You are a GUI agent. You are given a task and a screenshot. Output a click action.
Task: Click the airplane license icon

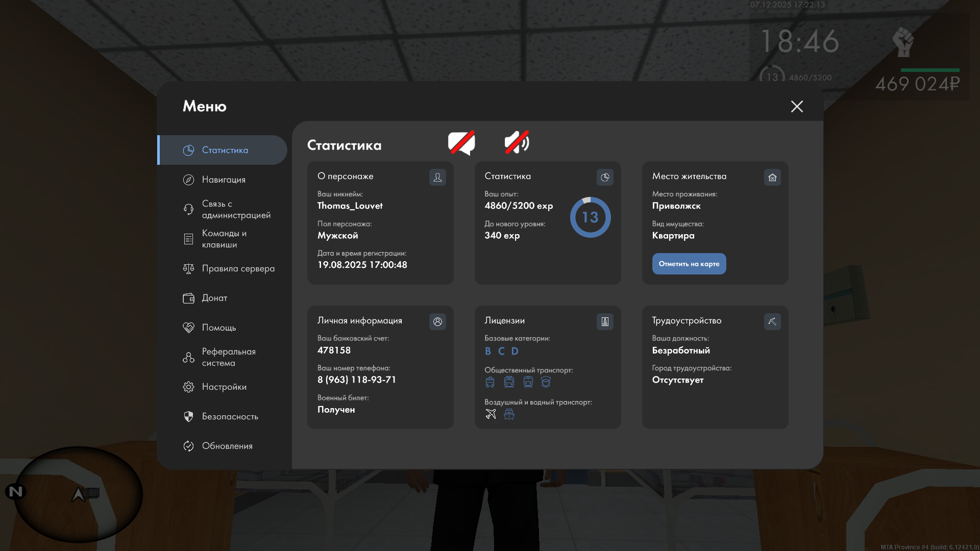[491, 414]
